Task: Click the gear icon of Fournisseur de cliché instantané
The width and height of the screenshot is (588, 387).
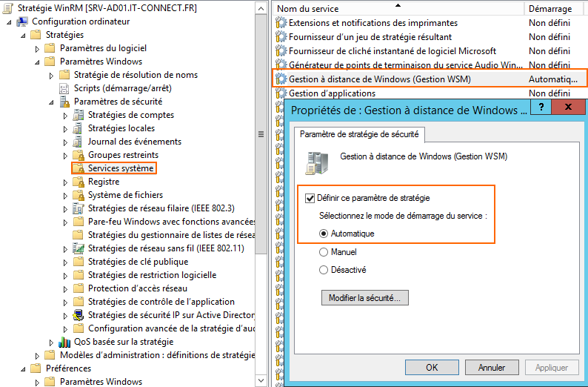Action: 281,51
